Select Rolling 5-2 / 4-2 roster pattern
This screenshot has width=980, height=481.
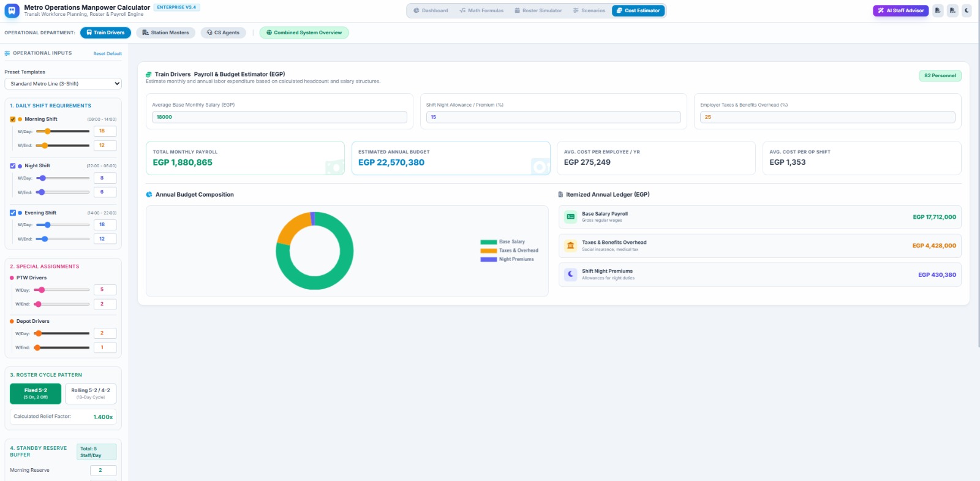point(91,393)
